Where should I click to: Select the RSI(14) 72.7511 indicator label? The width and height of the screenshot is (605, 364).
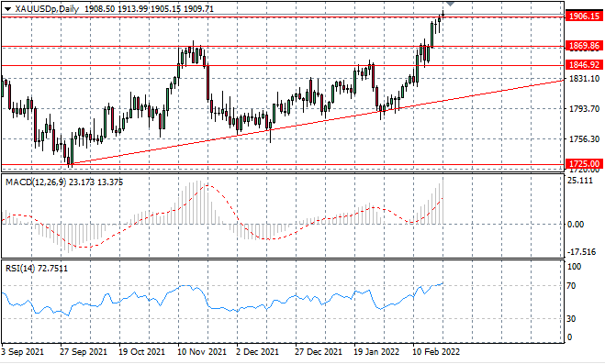37,268
